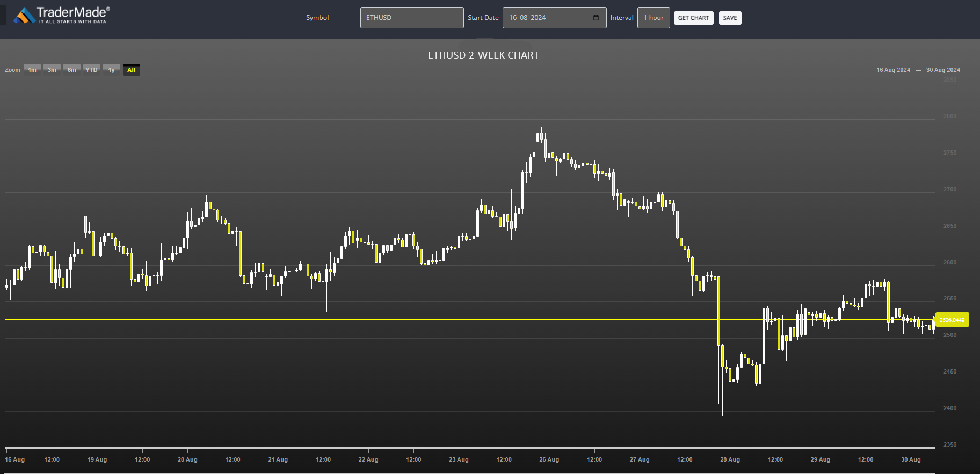This screenshot has width=980, height=474.
Task: Click the 26 Aug x-axis label
Action: click(549, 459)
